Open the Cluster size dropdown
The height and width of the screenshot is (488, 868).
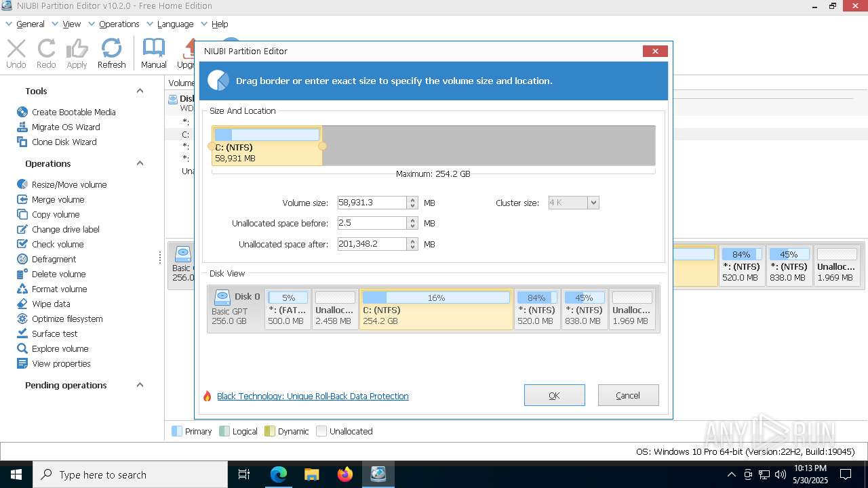tap(593, 203)
